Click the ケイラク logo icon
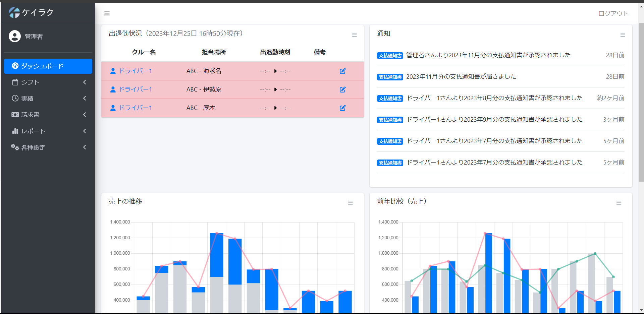 point(14,12)
